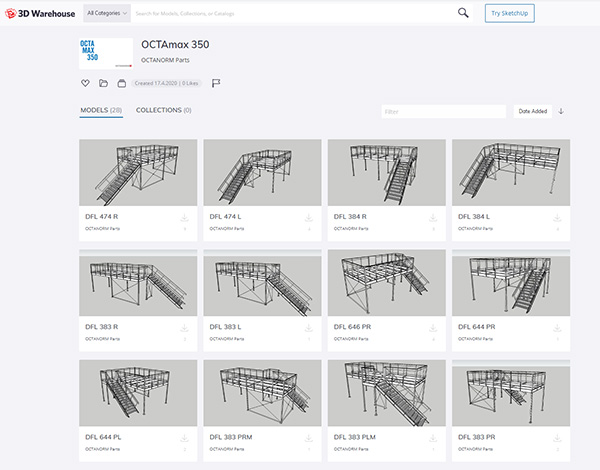
Task: Click the DFL 646 PR title link
Action: coord(352,327)
